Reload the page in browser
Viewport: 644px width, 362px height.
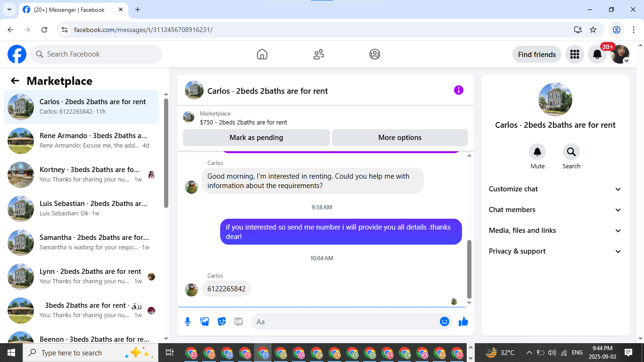pos(44,30)
